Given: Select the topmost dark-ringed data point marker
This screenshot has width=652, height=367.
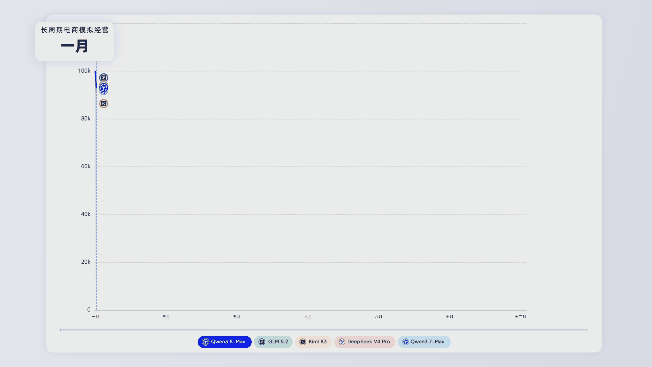Looking at the screenshot, I should tap(104, 77).
